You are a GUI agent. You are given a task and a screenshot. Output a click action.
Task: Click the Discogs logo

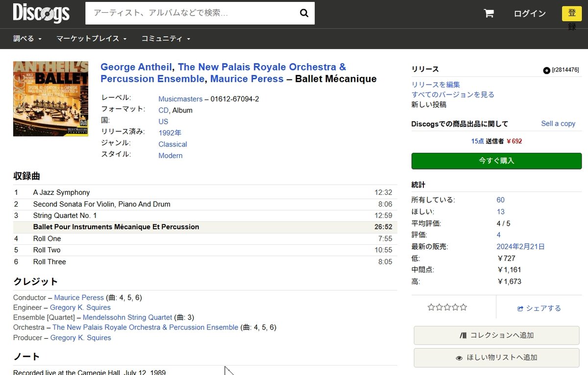(41, 13)
